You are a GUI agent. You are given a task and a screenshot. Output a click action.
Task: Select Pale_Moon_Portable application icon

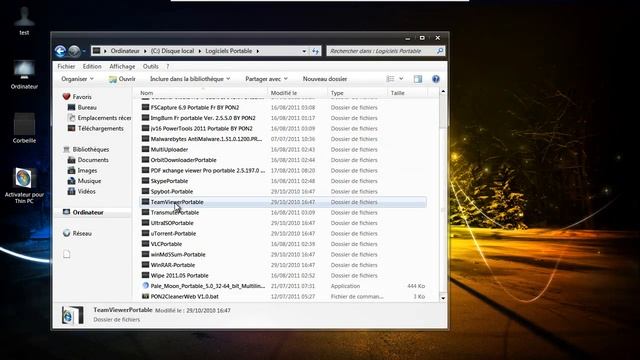(x=145, y=286)
